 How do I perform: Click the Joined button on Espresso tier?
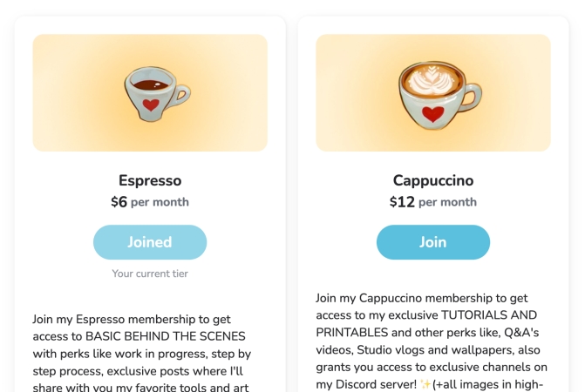[x=150, y=242]
